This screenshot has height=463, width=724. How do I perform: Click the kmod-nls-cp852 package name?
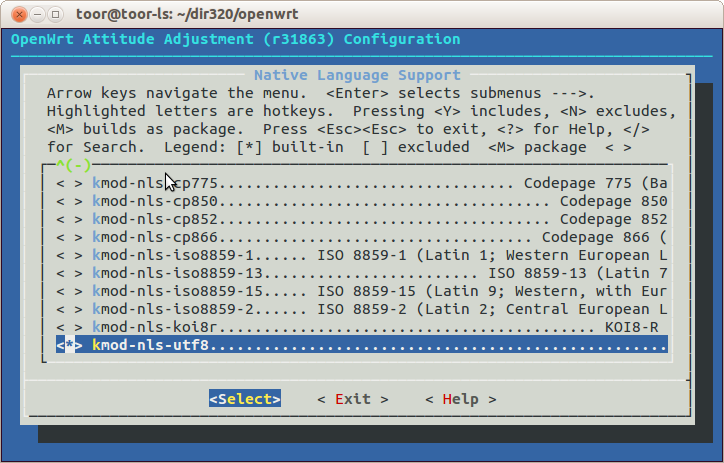coord(155,219)
